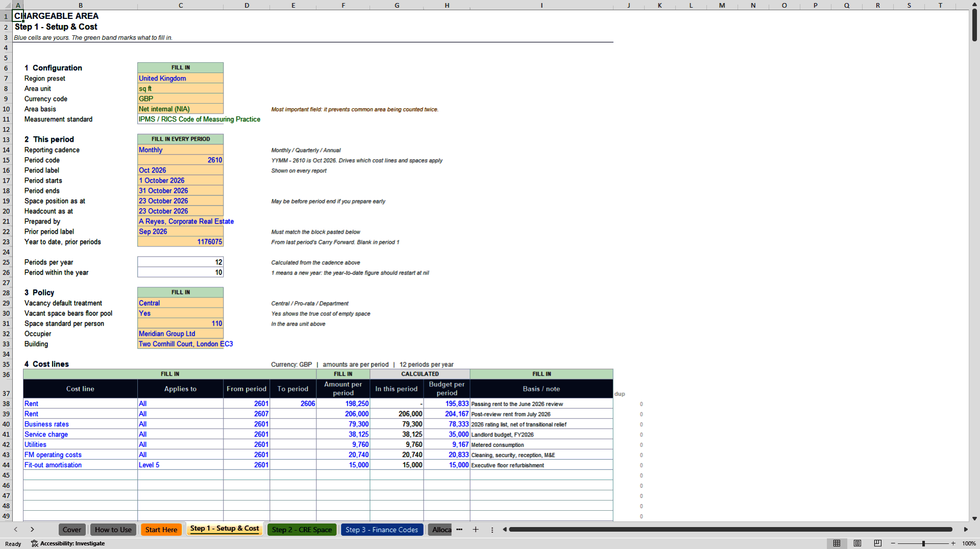Select Period starts 1 October 2026 cell

(x=180, y=180)
